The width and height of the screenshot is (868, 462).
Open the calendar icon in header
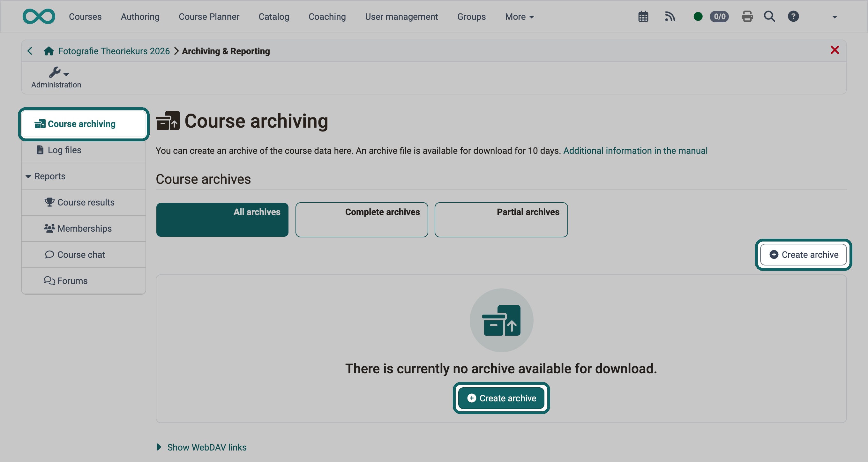point(643,17)
